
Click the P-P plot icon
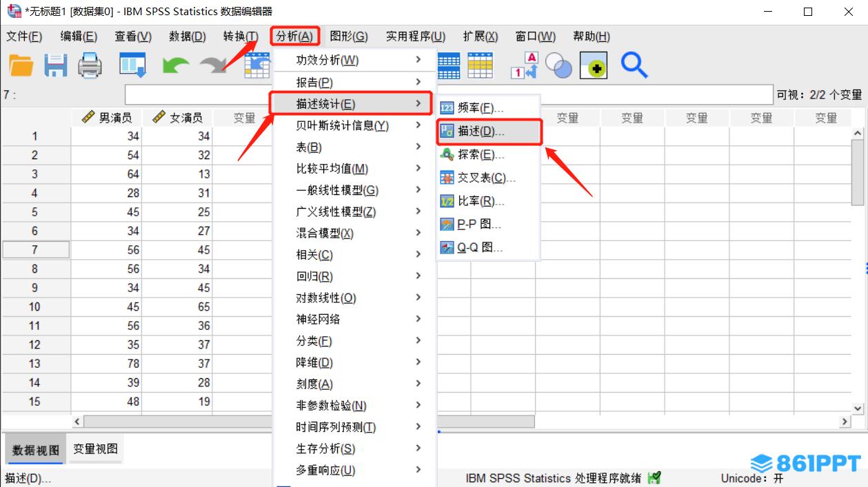[447, 225]
